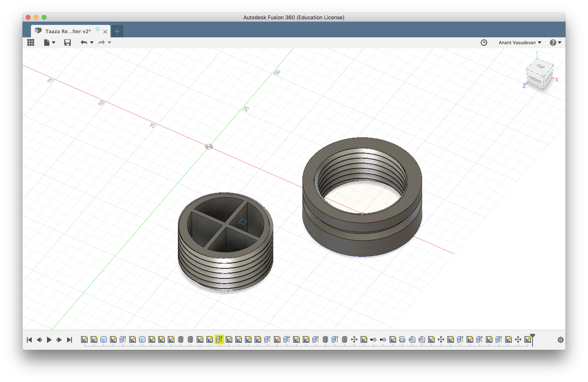This screenshot has height=382, width=588.
Task: Jump to timeline beginning
Action: click(x=29, y=340)
